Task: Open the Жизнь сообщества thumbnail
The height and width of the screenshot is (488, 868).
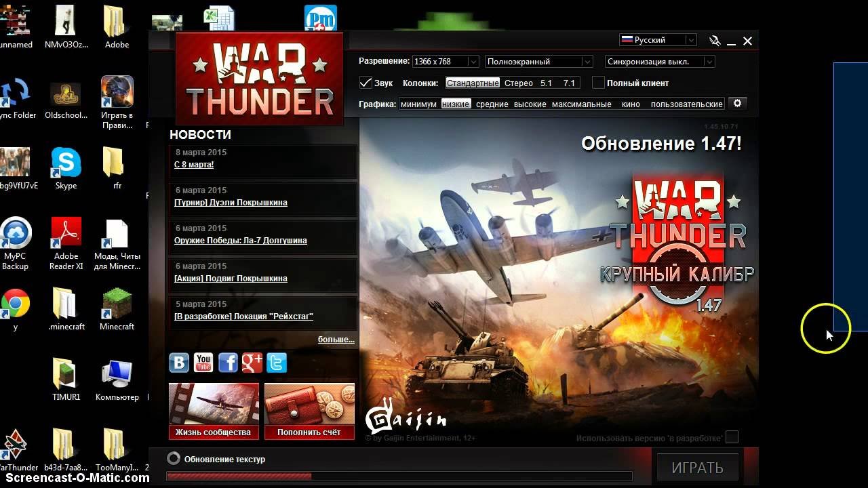Action: click(214, 411)
